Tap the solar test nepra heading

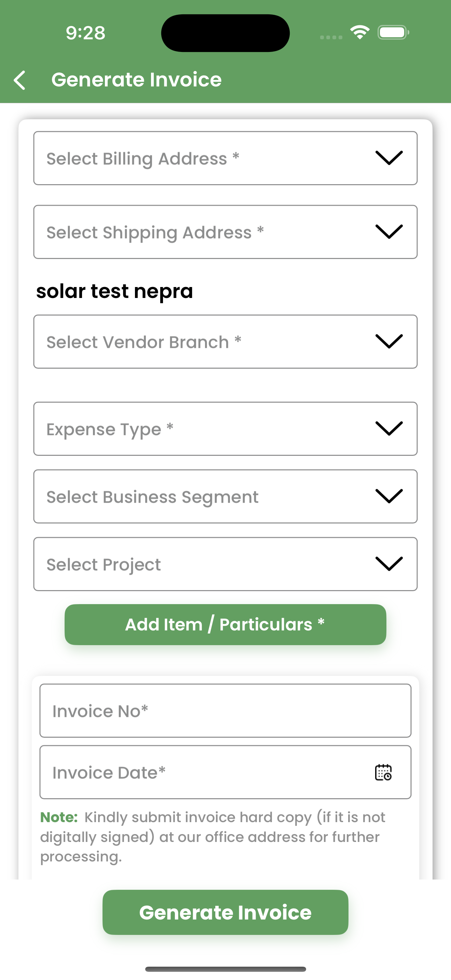pyautogui.click(x=114, y=291)
